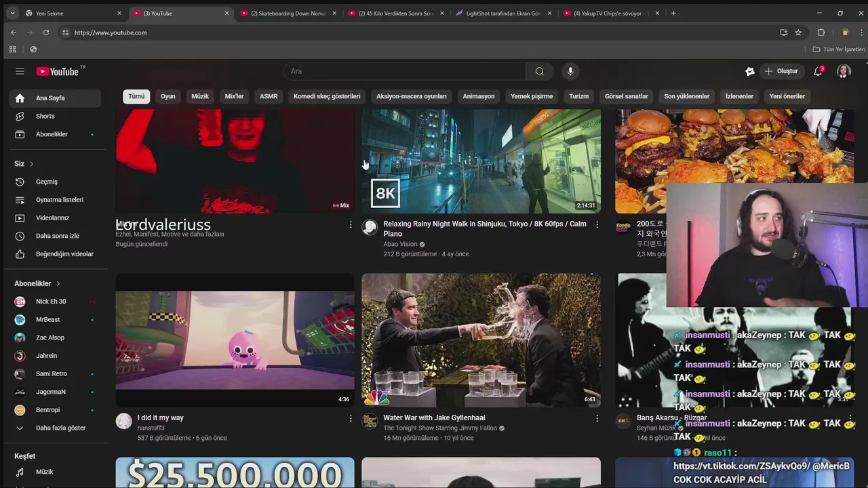Click the icon left of Oluştur

click(x=749, y=71)
